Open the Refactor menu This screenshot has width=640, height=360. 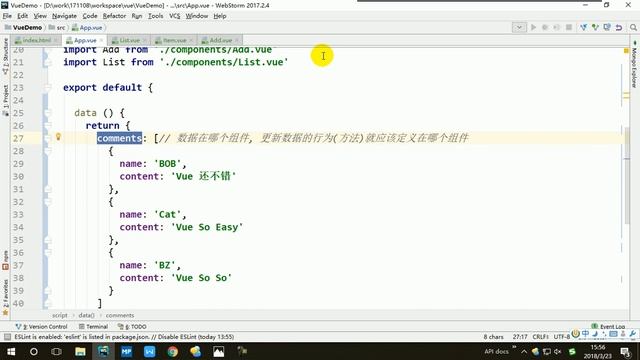click(114, 16)
